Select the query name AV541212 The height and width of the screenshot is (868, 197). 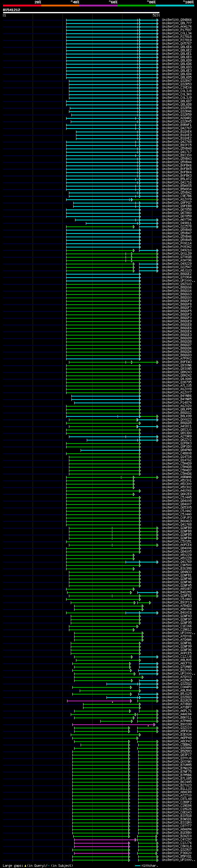[11, 10]
